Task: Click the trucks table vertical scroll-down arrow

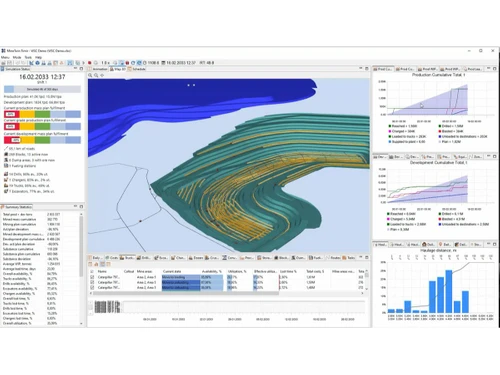Action: (x=367, y=289)
